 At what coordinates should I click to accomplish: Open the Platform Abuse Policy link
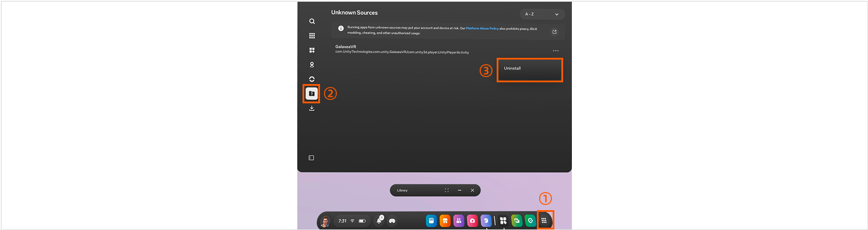click(482, 29)
